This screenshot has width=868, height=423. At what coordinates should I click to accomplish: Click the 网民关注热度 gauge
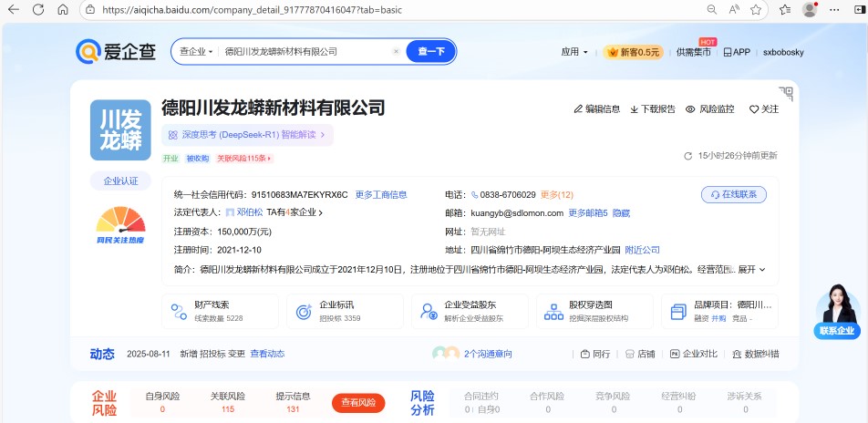(x=120, y=225)
